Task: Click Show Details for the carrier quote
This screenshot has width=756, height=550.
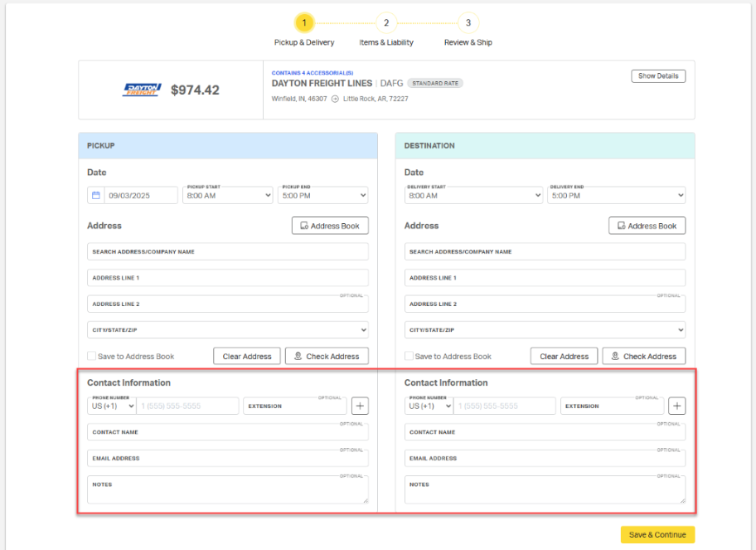Action: [658, 76]
